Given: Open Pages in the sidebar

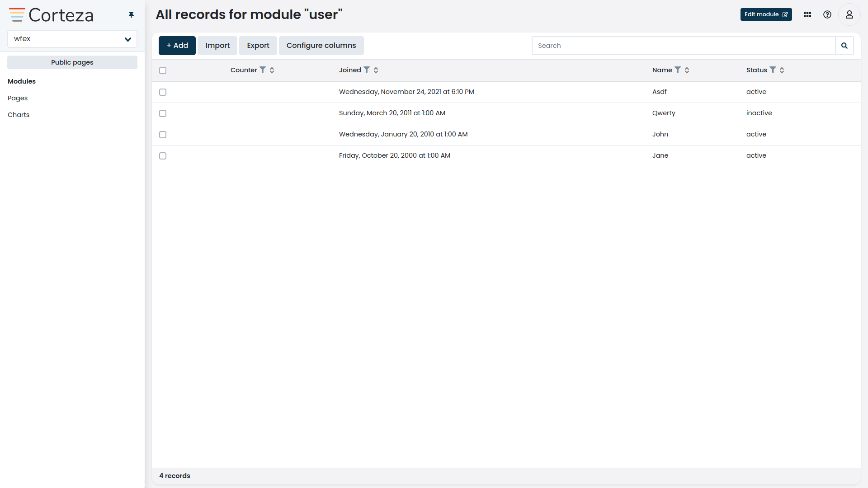Looking at the screenshot, I should 18,98.
